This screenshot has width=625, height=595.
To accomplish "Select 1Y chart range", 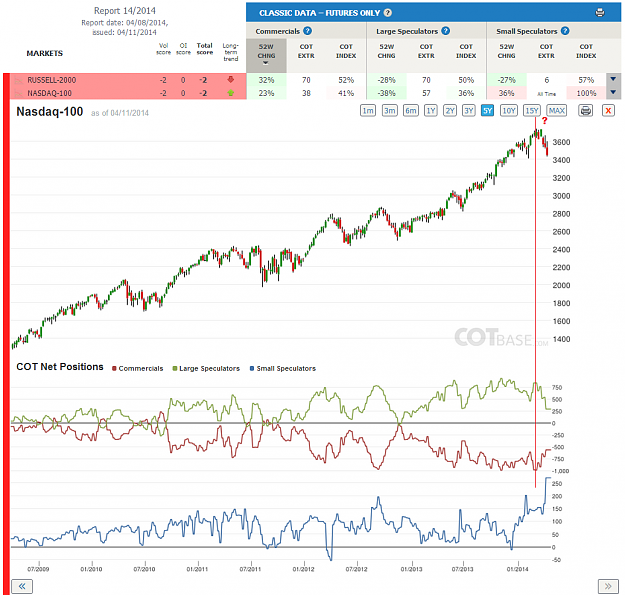I will [430, 110].
